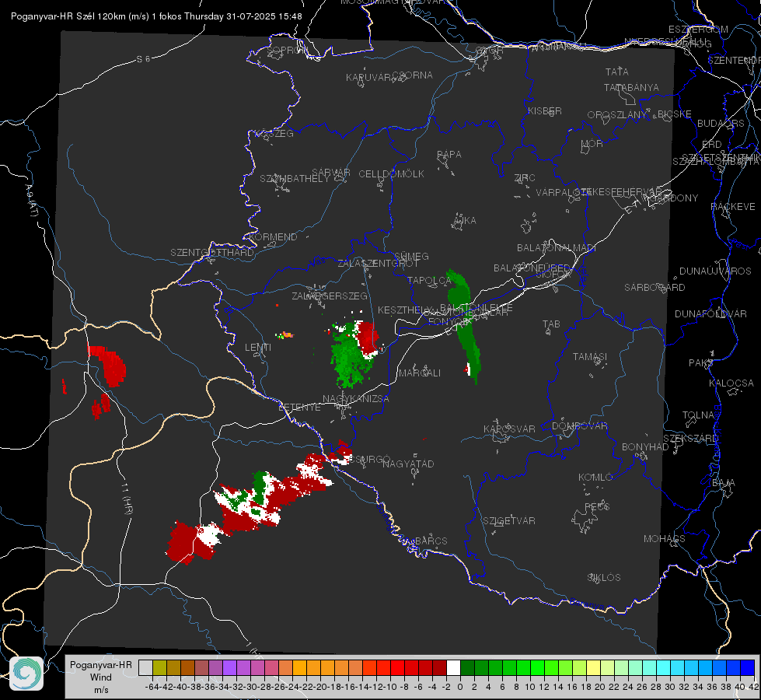The width and height of the screenshot is (761, 700).
Task: Click the ZALAEGERSZEG city label
Action: pos(330,296)
